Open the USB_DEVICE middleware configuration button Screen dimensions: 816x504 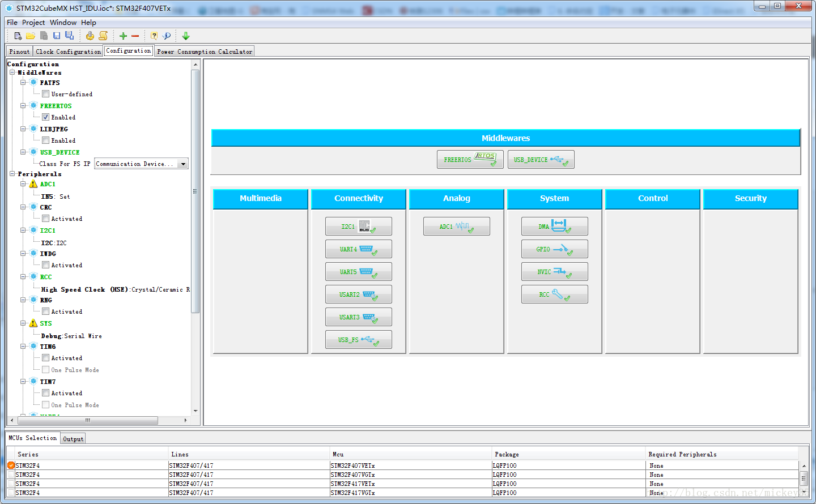click(541, 160)
